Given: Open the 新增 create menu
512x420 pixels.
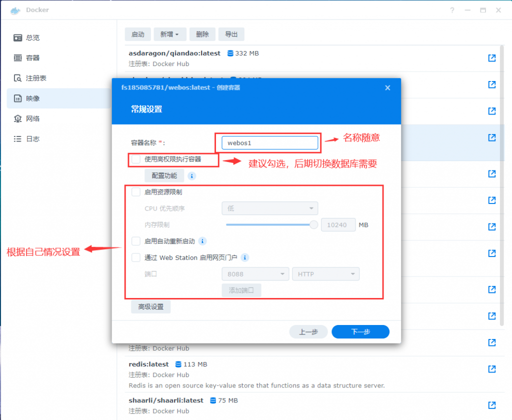Looking at the screenshot, I should pyautogui.click(x=169, y=34).
